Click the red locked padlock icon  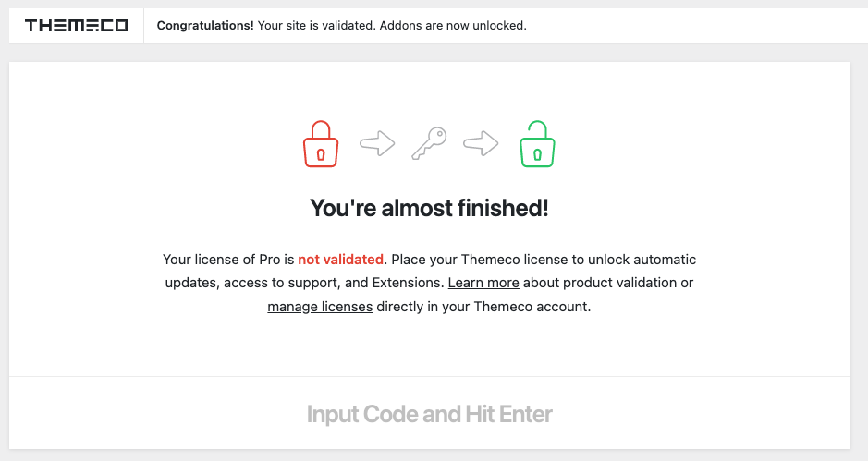[321, 144]
